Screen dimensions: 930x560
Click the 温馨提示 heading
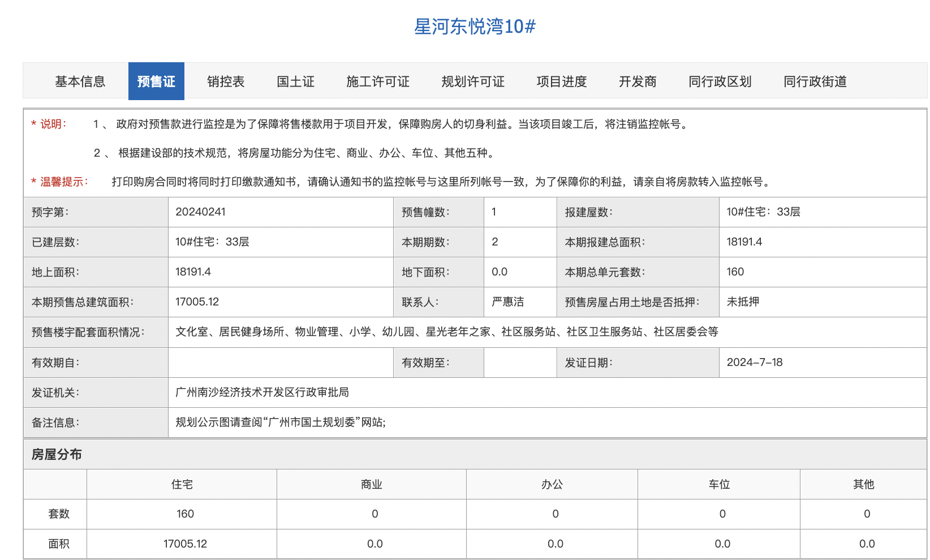59,182
